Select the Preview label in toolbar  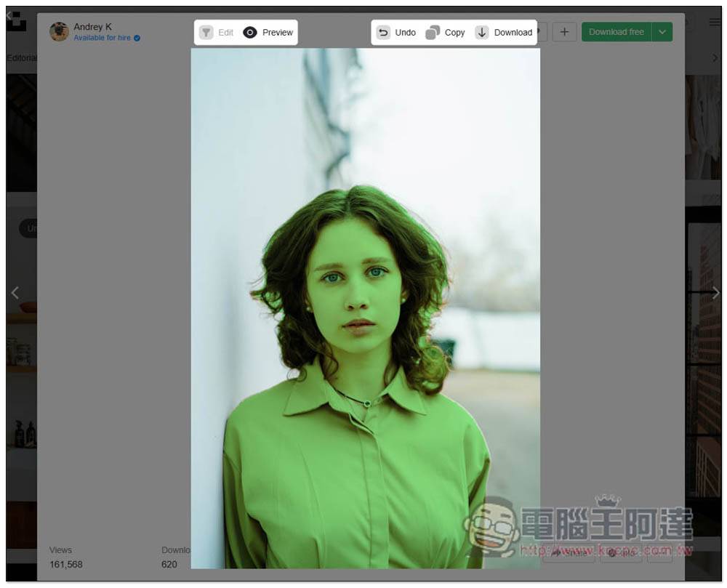[x=278, y=33]
